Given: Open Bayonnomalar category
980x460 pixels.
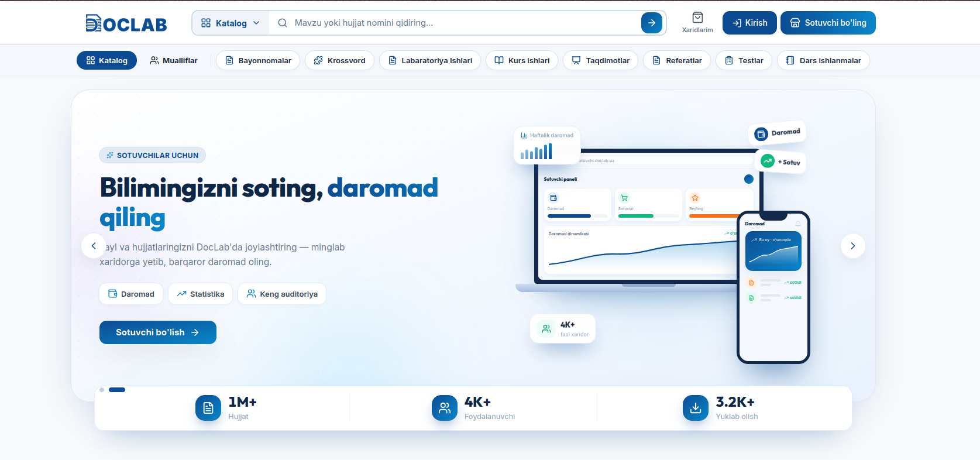Looking at the screenshot, I should (258, 60).
